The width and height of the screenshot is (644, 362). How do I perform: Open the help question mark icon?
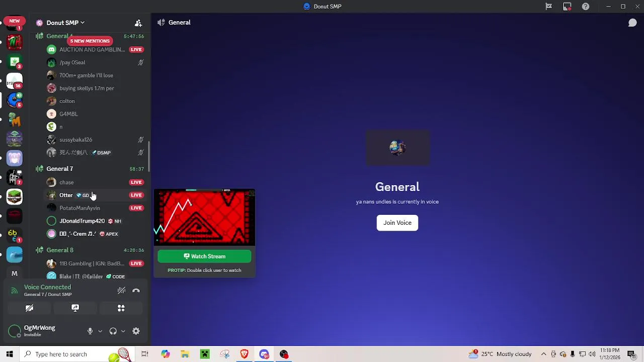point(586,7)
